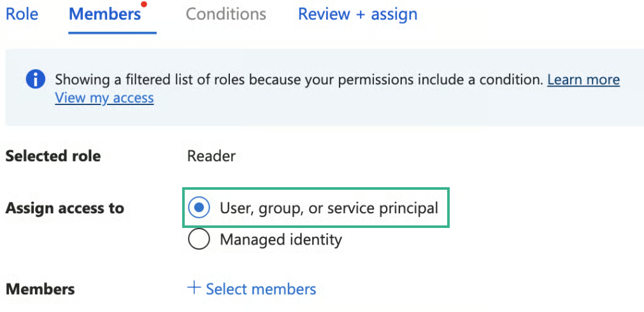644x312 pixels.
Task: Go to the Conditions tab
Action: (x=225, y=14)
